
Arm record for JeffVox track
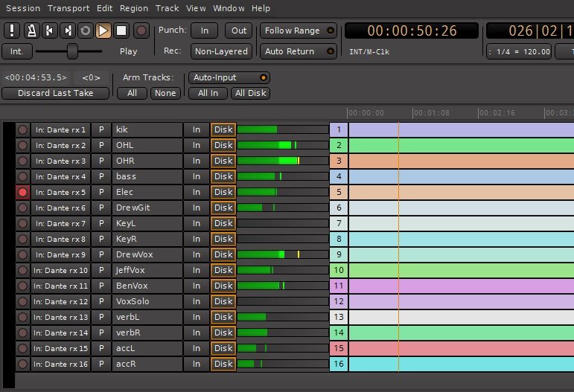point(22,270)
